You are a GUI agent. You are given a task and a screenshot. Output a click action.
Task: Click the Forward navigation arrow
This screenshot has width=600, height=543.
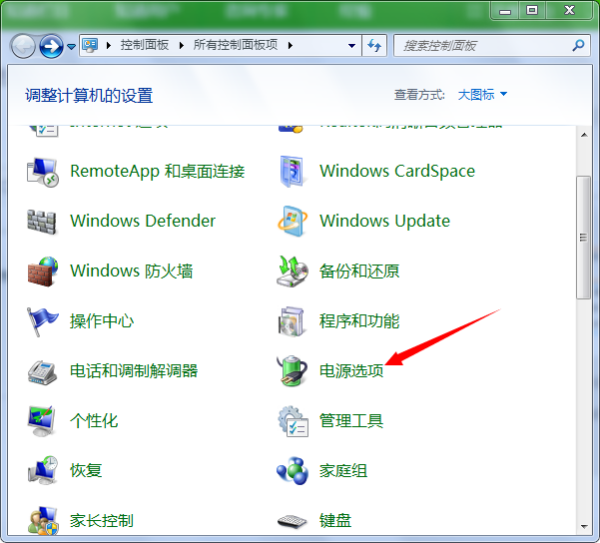(51, 46)
